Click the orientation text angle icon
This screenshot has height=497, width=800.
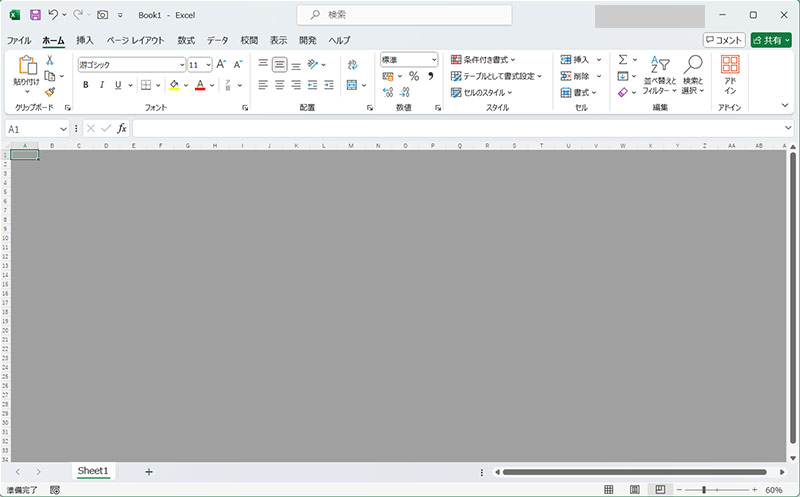313,64
